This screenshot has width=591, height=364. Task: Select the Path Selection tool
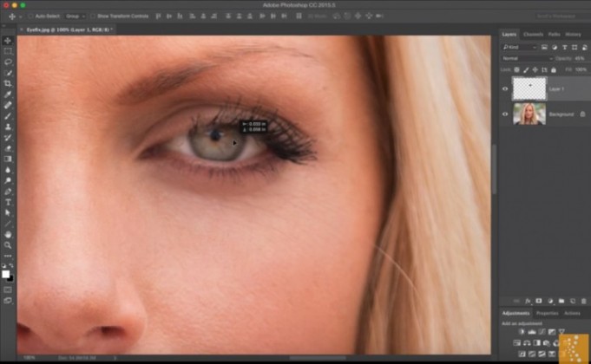(x=8, y=212)
